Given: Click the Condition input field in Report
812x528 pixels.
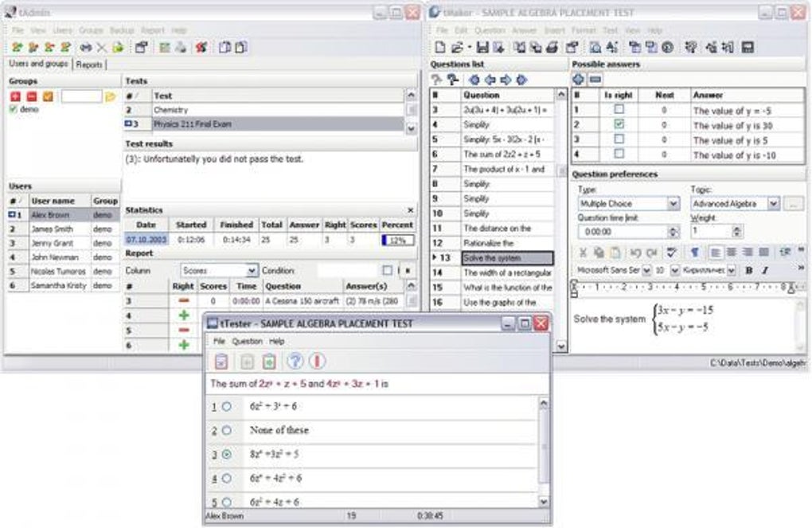Looking at the screenshot, I should pyautogui.click(x=348, y=271).
